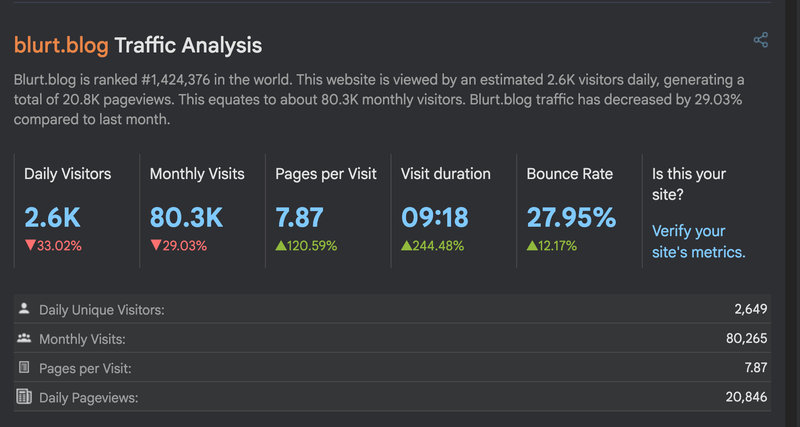Click the green up arrow by 12.17%
The height and width of the screenshot is (427, 800).
point(532,245)
